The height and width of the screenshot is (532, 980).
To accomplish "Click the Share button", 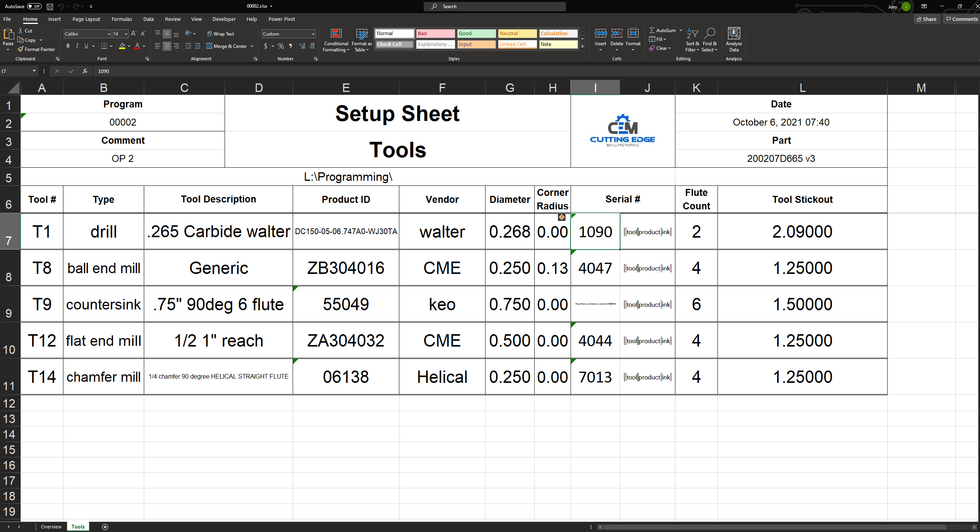I will pyautogui.click(x=927, y=19).
